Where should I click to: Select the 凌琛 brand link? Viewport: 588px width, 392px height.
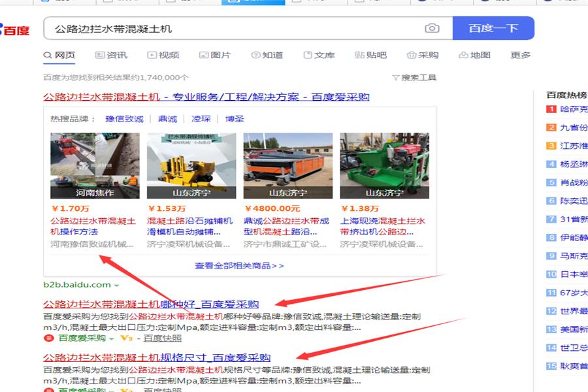pyautogui.click(x=201, y=119)
